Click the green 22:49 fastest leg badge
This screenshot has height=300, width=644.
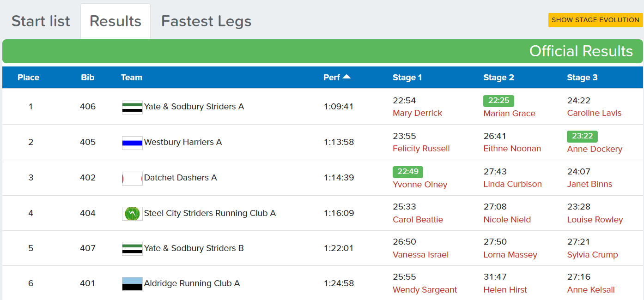tap(407, 172)
